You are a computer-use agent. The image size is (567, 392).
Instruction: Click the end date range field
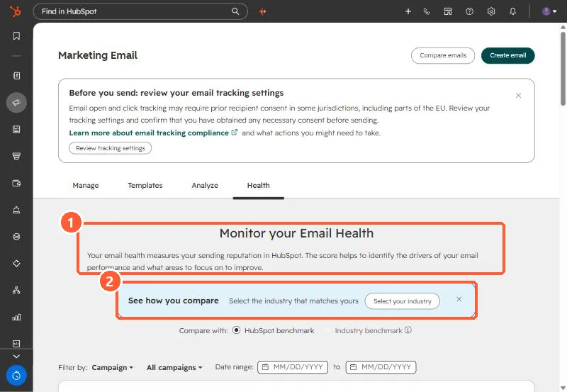(381, 367)
